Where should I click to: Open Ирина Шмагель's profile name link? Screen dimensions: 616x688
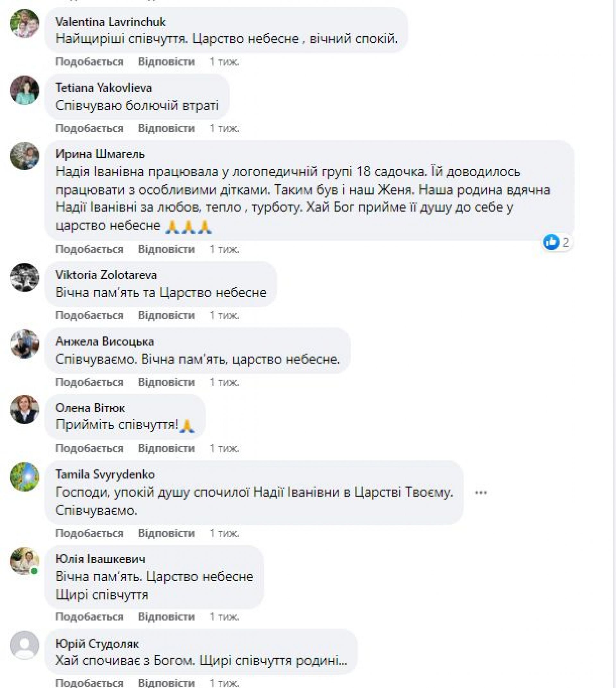coord(100,154)
